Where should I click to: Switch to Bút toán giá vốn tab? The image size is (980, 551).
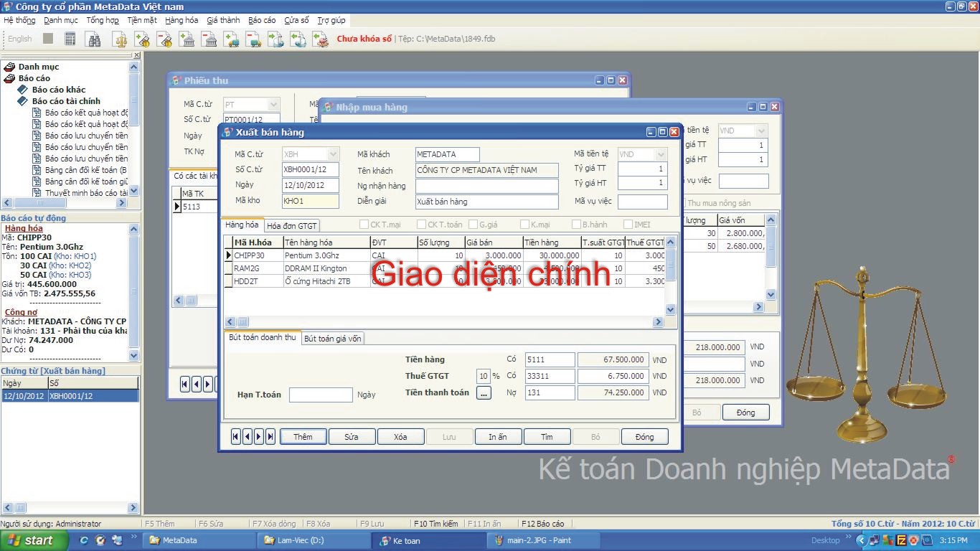[x=333, y=338]
